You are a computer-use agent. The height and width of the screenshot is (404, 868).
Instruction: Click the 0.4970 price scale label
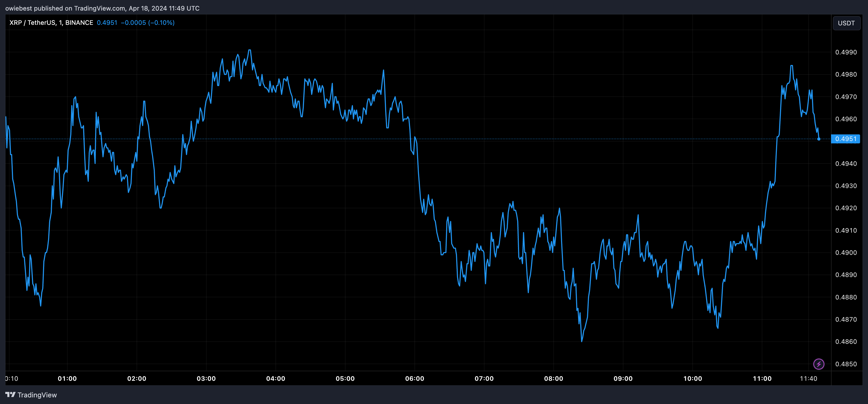pyautogui.click(x=846, y=97)
